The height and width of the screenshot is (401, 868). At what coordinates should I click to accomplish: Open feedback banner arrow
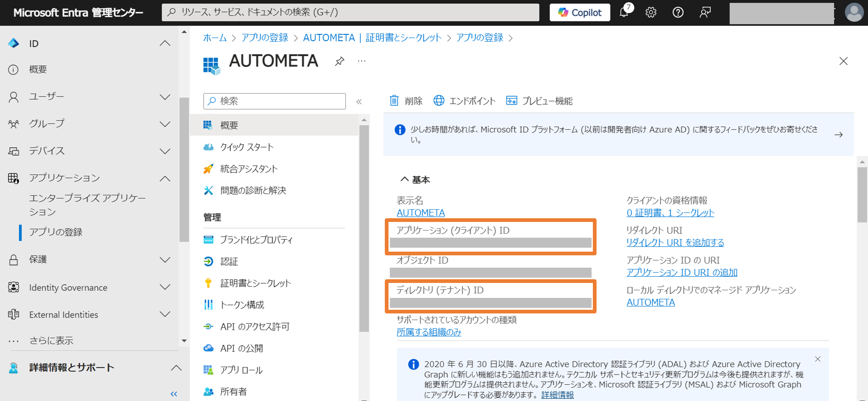point(838,135)
